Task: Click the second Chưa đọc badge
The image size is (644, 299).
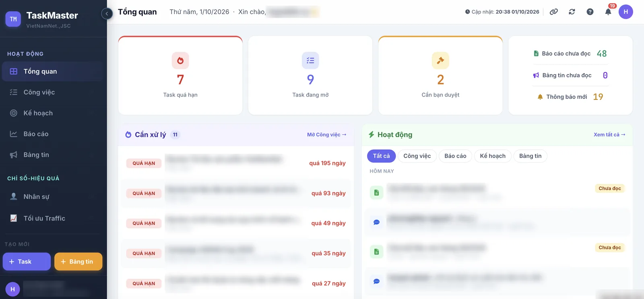Action: point(610,247)
